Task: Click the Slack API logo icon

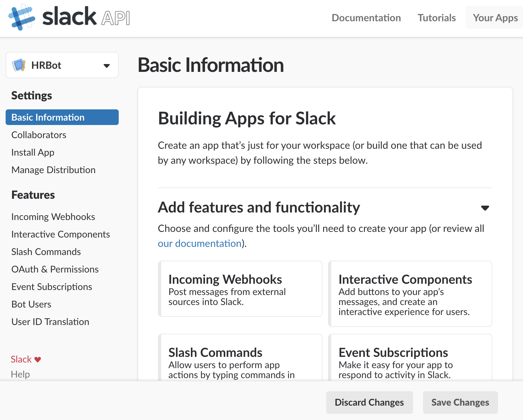Action: coord(22,17)
